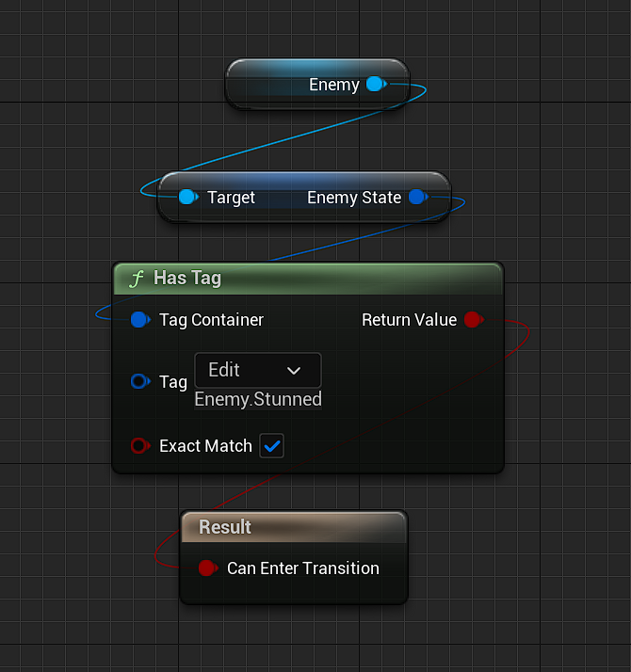The image size is (631, 672).
Task: Click the Return Value output pin
Action: click(x=474, y=320)
